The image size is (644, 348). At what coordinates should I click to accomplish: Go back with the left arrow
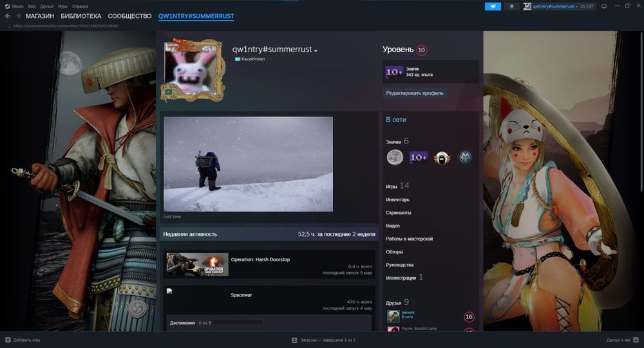click(x=7, y=16)
